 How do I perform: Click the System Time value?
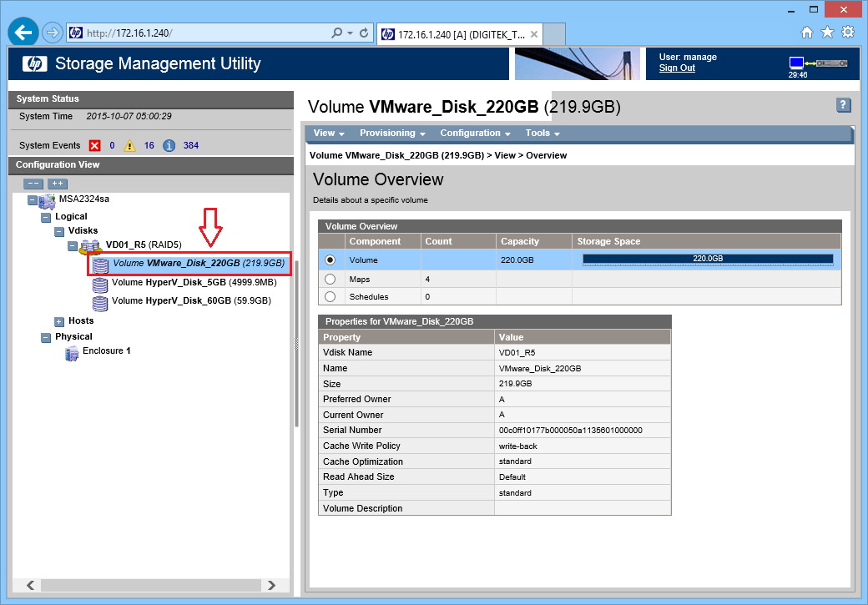click(129, 116)
